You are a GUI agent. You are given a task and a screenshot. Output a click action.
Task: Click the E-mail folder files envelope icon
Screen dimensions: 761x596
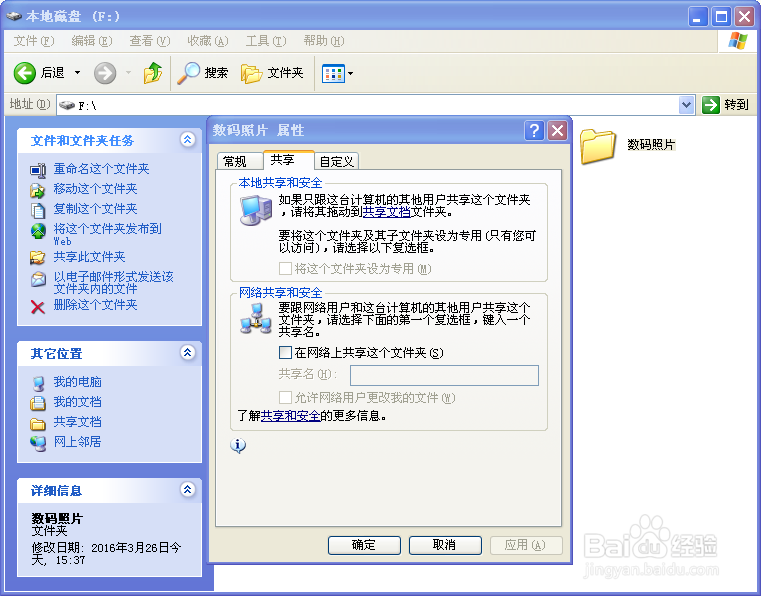(37, 279)
